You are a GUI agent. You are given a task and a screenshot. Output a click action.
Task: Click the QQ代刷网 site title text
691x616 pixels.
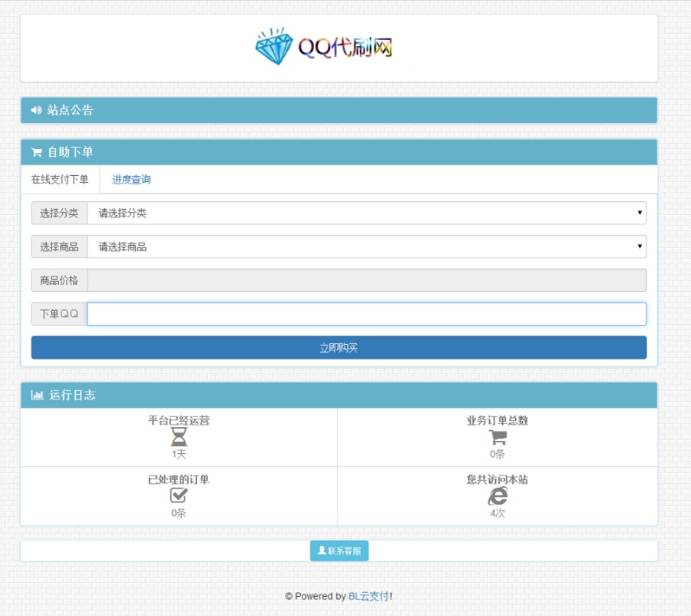[x=345, y=48]
